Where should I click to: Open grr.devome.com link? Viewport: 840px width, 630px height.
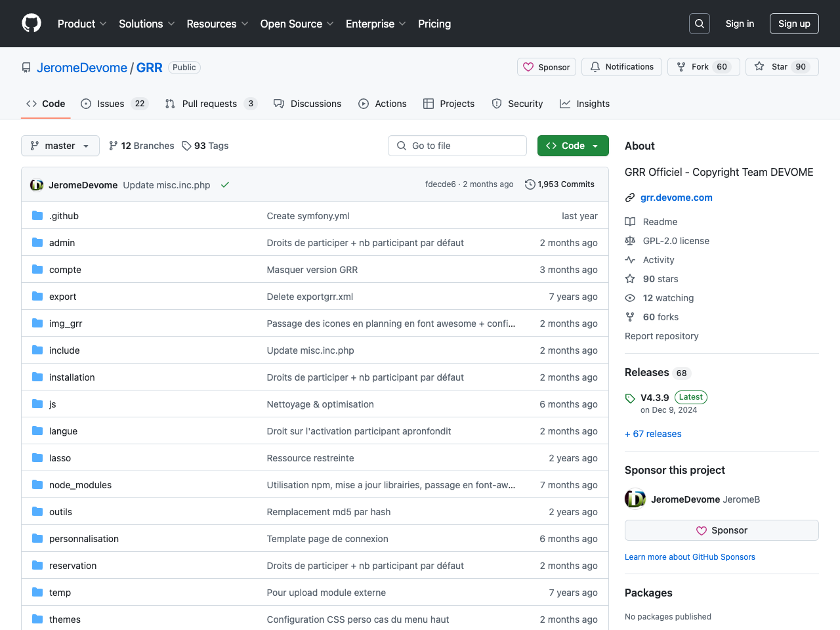[x=677, y=198]
